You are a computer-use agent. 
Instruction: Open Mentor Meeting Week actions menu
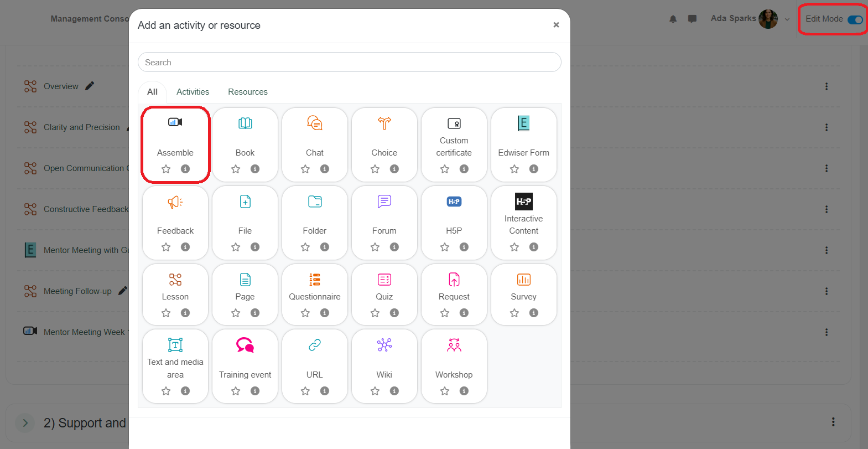[x=827, y=332]
